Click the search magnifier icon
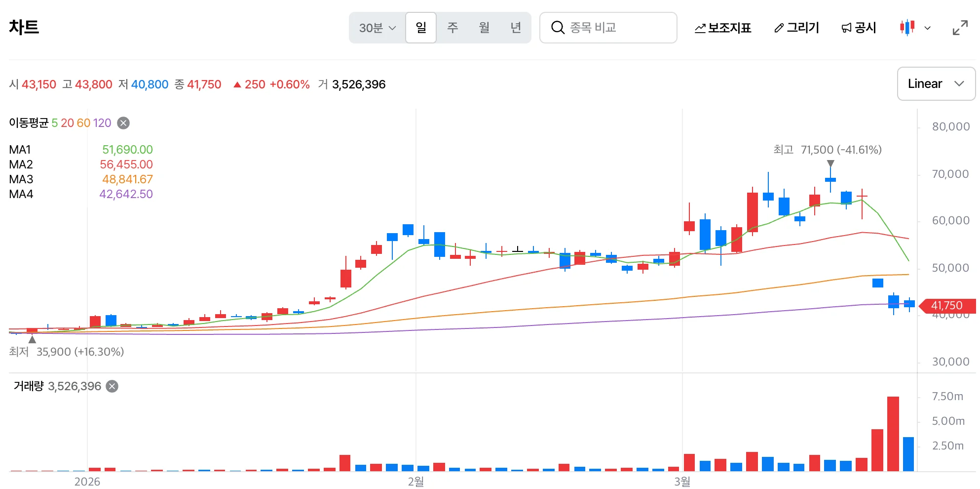 558,28
